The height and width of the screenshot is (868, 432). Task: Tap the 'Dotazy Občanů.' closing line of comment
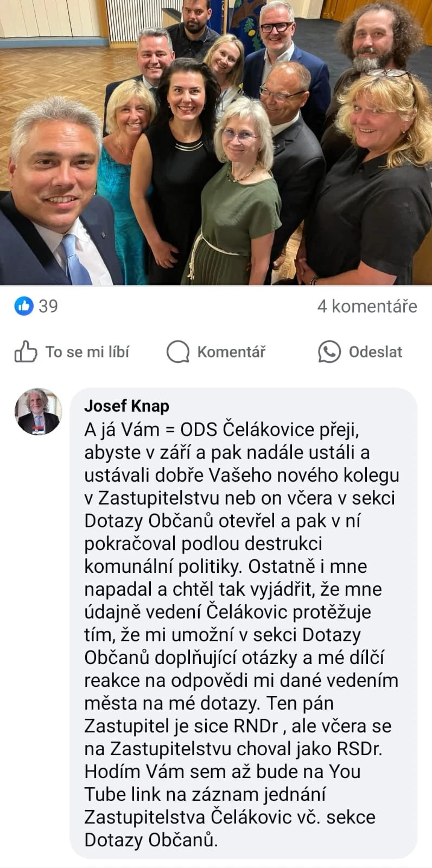pyautogui.click(x=151, y=840)
